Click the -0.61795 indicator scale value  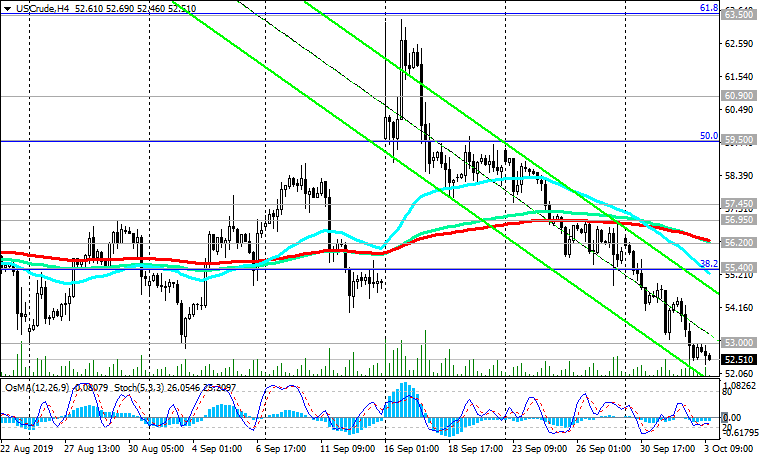[x=739, y=432]
